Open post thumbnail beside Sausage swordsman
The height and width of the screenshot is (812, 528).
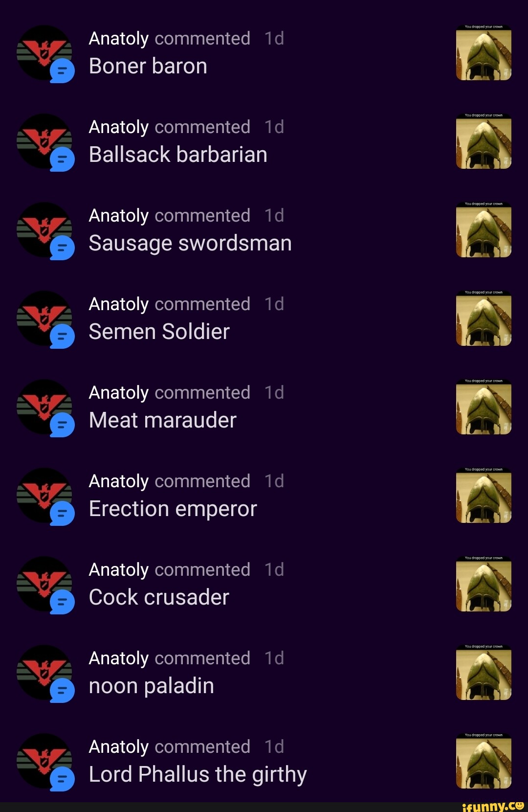[x=484, y=229]
